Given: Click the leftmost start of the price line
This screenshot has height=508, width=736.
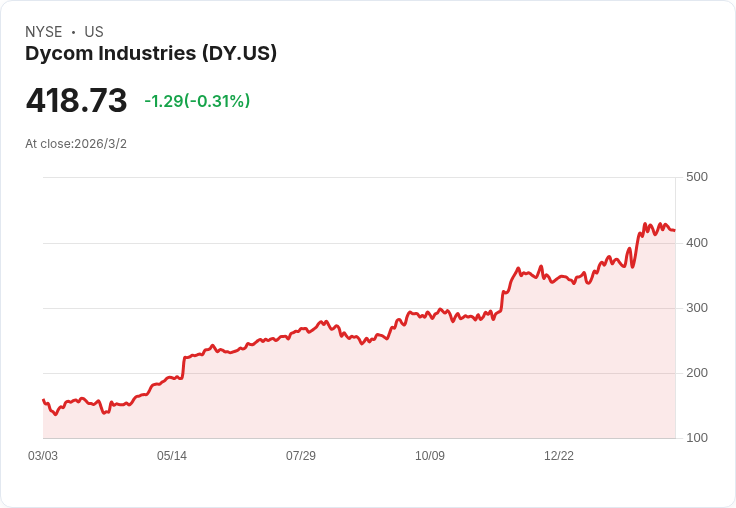Looking at the screenshot, I should tap(43, 399).
